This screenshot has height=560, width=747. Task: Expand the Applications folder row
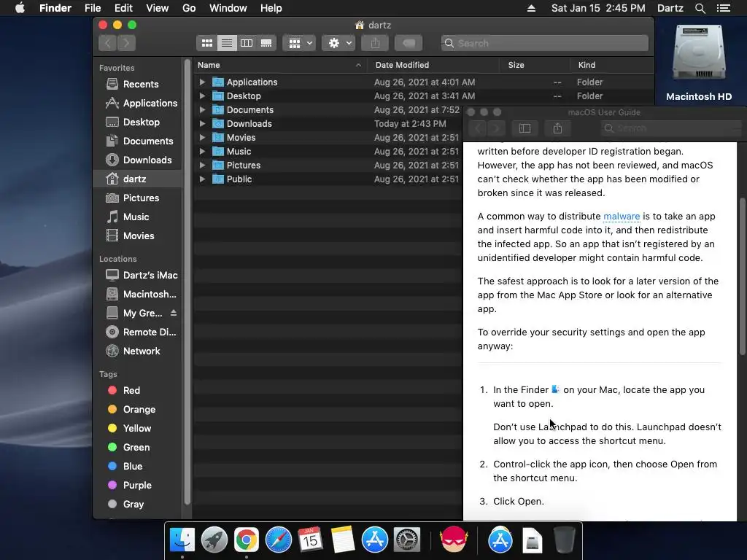coord(202,82)
